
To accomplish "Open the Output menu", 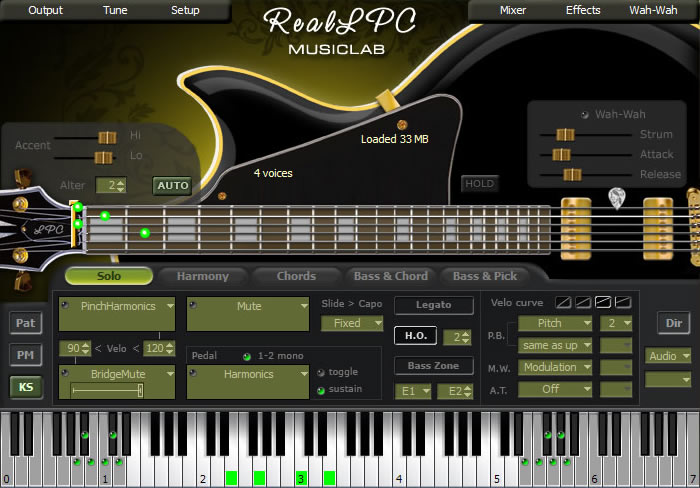I will click(x=45, y=10).
